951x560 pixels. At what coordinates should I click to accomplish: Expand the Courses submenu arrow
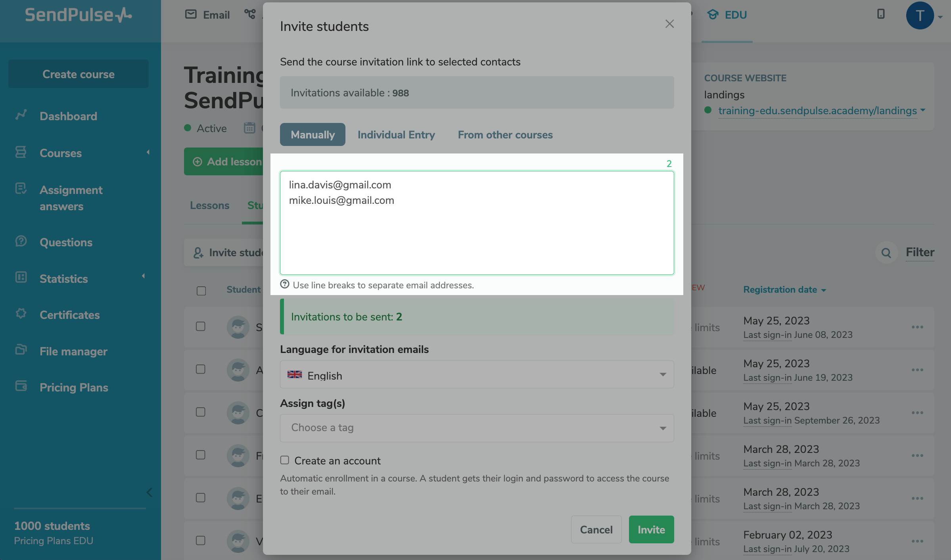click(x=148, y=152)
